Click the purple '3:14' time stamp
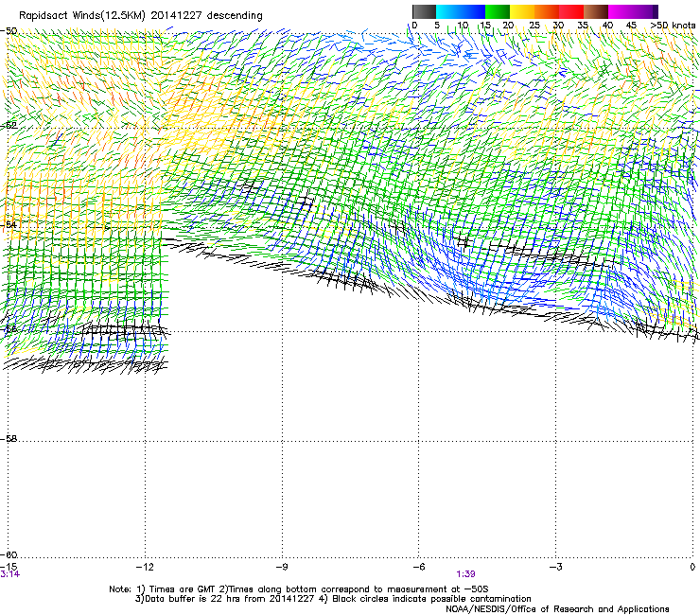This screenshot has width=700, height=615. coord(10,574)
